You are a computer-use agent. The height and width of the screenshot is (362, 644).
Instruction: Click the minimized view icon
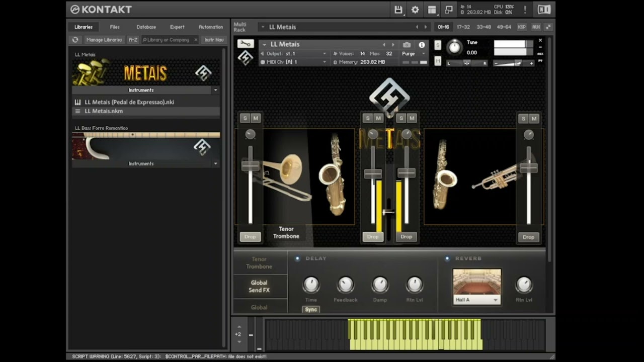click(x=448, y=10)
